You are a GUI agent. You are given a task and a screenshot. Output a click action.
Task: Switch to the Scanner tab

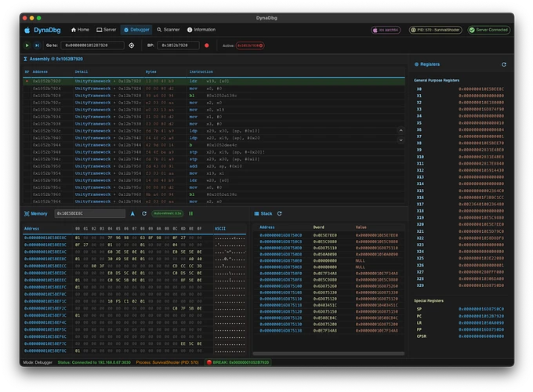(x=169, y=29)
